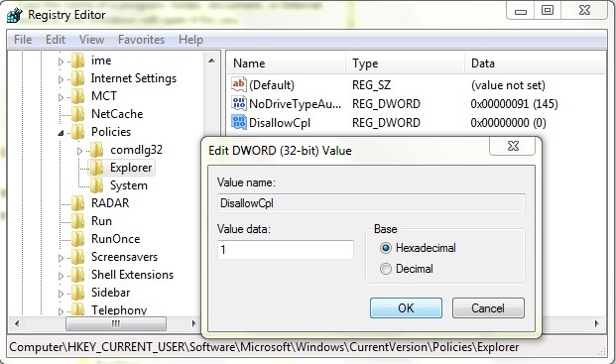Click the values pane scroll right arrow

pos(597,324)
